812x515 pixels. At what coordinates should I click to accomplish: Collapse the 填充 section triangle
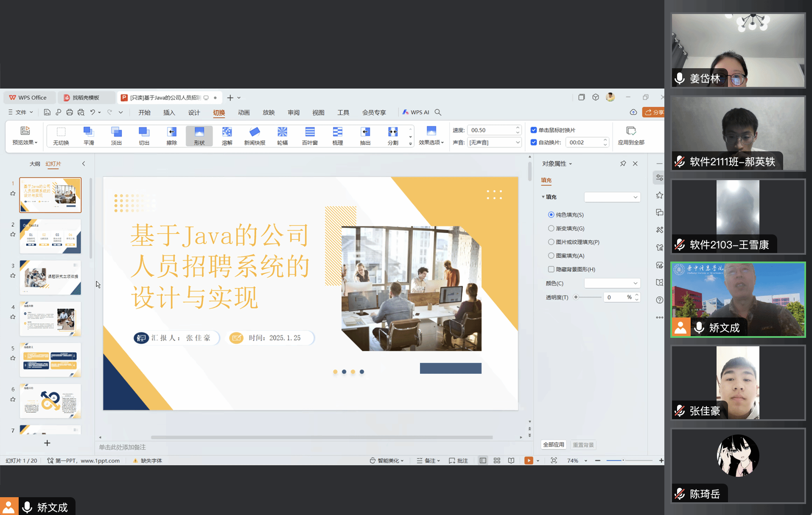(x=543, y=197)
